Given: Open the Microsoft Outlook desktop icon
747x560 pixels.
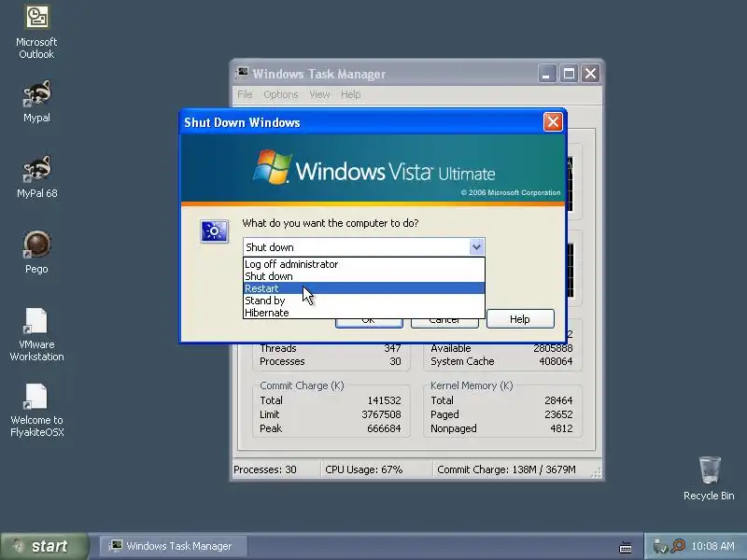Looking at the screenshot, I should coord(36,33).
